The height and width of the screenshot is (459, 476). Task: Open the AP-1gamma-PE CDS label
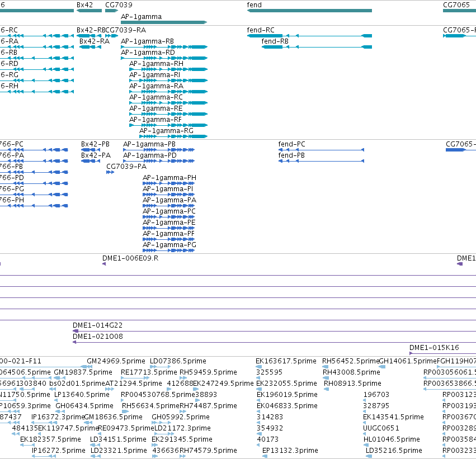(169, 223)
